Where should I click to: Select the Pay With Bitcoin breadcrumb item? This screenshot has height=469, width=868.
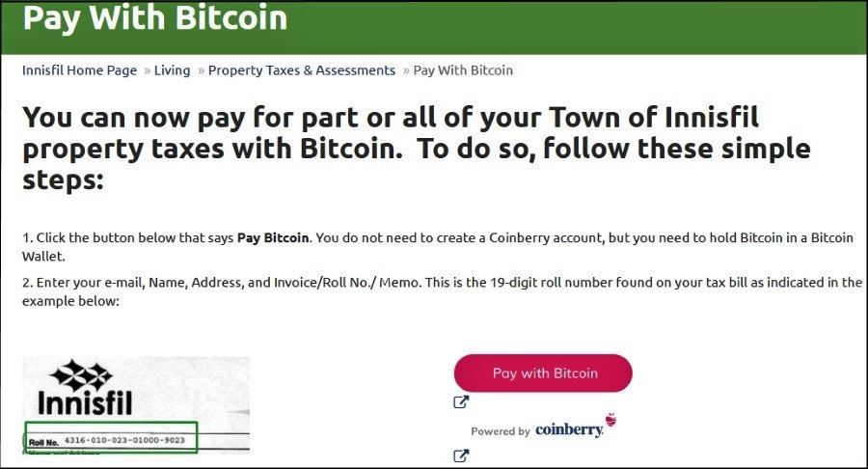click(x=463, y=70)
